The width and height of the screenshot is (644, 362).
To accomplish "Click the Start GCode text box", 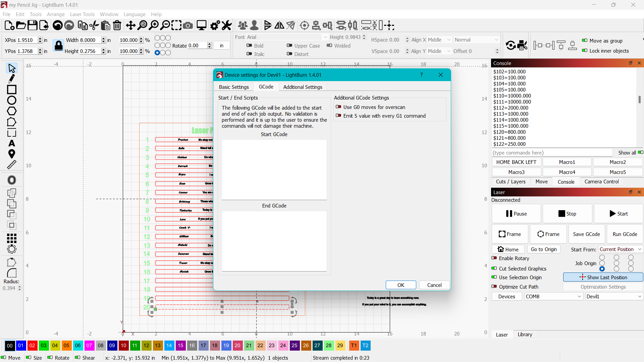I will coord(274,170).
